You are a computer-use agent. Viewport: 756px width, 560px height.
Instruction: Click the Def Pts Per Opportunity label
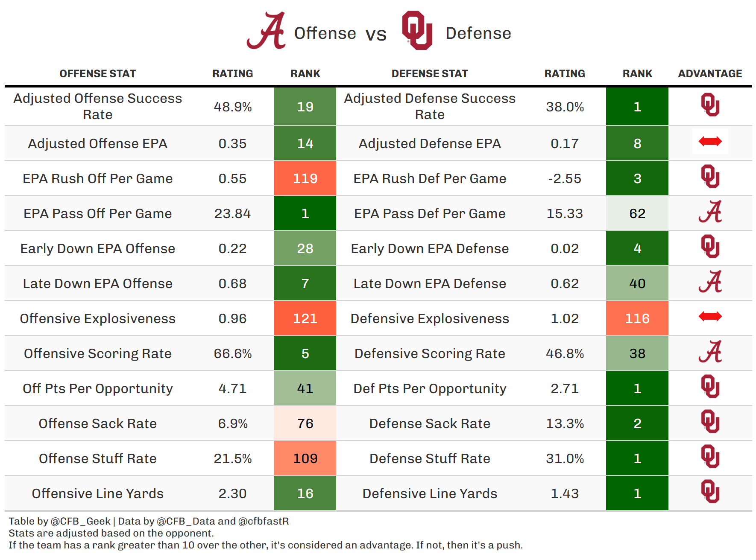[430, 388]
